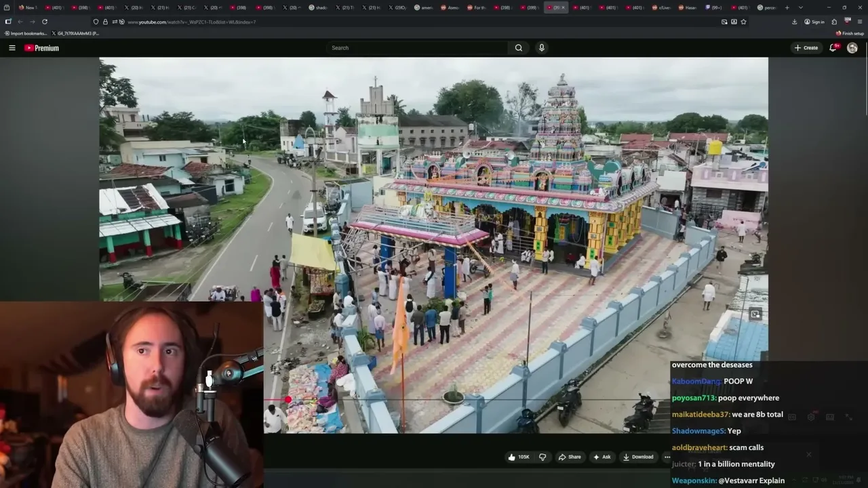Screen dimensions: 868x488
Task: Click the extension icon with 324 badge
Action: (x=847, y=22)
